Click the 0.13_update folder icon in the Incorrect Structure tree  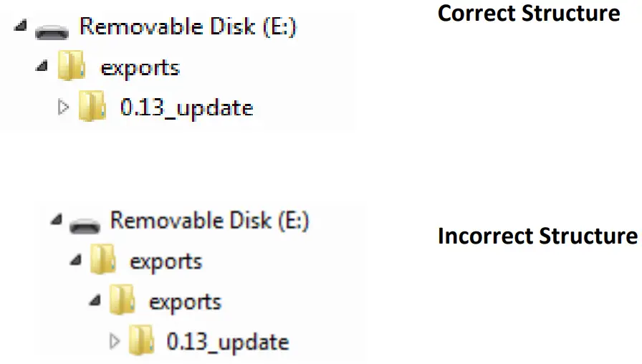[143, 341]
